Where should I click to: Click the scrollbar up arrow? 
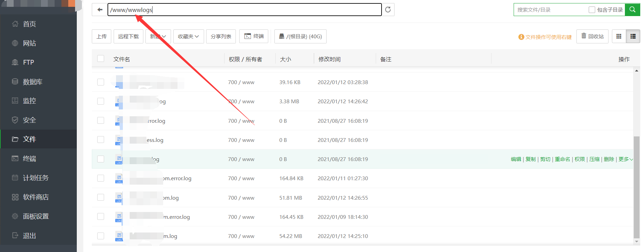click(x=636, y=71)
